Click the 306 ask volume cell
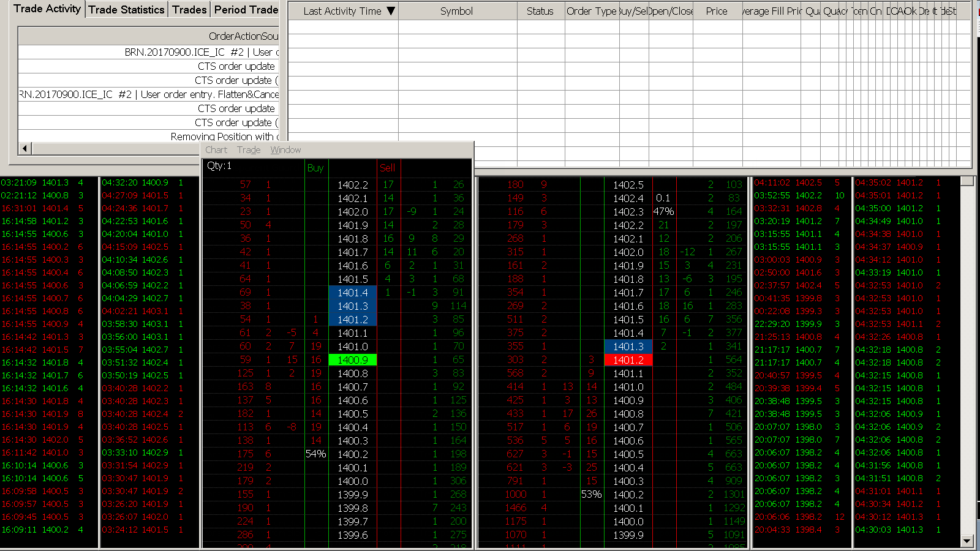The width and height of the screenshot is (980, 551). [x=458, y=481]
